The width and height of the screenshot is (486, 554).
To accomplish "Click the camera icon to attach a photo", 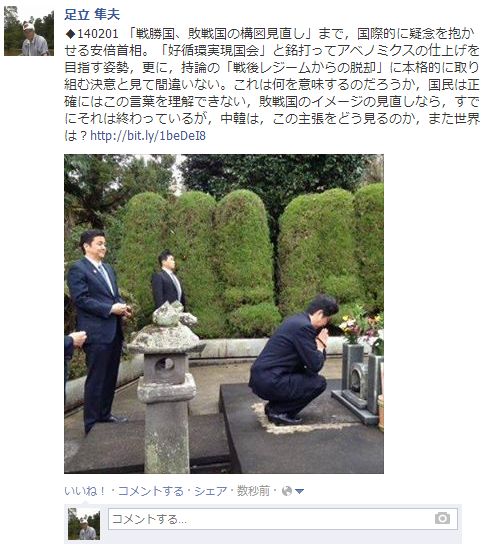I will coord(442,518).
